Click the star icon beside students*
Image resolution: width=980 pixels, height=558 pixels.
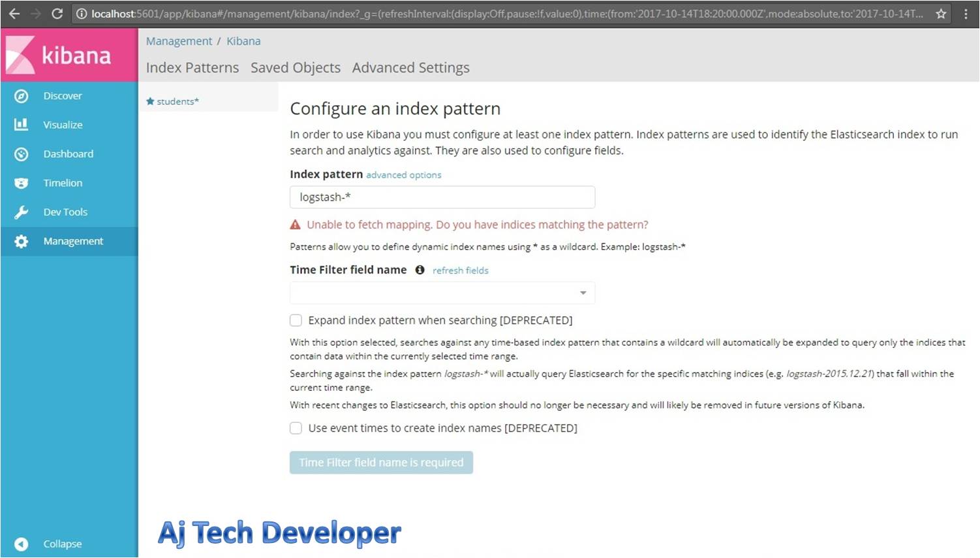[150, 101]
